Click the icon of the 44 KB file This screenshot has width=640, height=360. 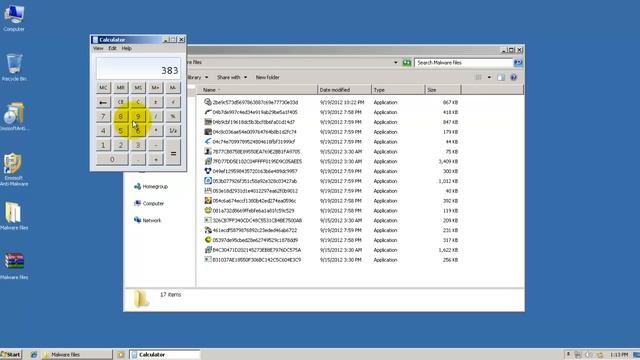coord(208,142)
